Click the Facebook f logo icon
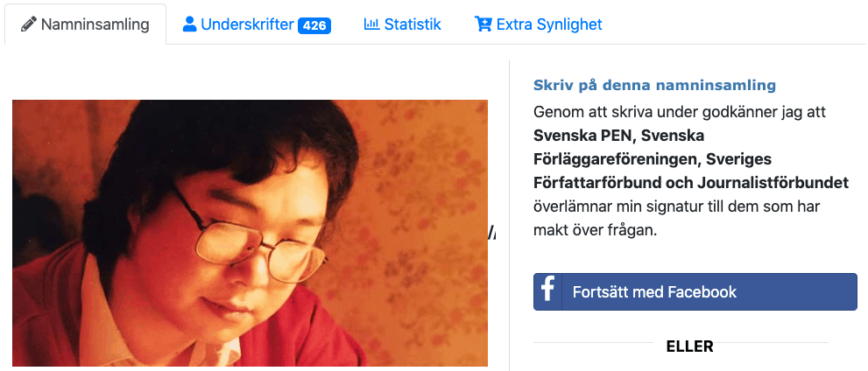868x371 pixels. tap(547, 290)
